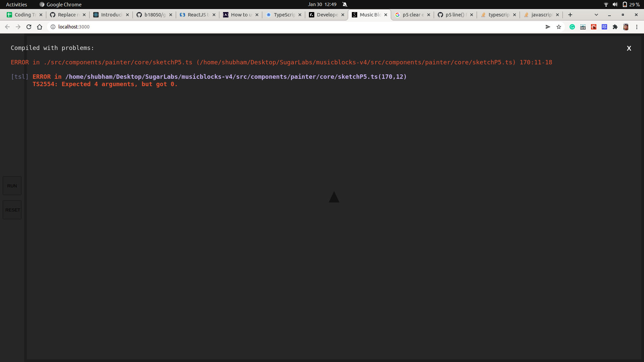Click the home icon in the toolbar

(x=40, y=27)
